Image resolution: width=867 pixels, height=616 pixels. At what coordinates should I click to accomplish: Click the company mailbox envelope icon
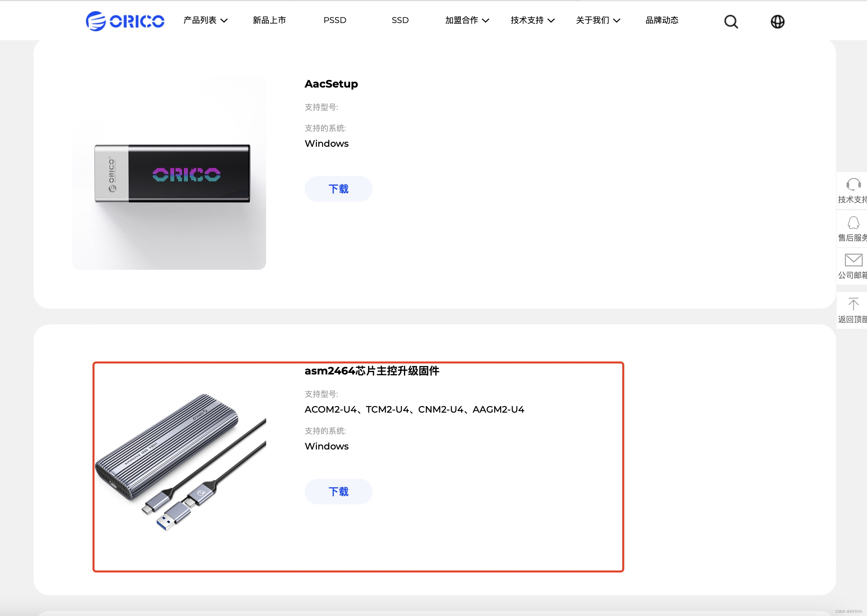(853, 260)
